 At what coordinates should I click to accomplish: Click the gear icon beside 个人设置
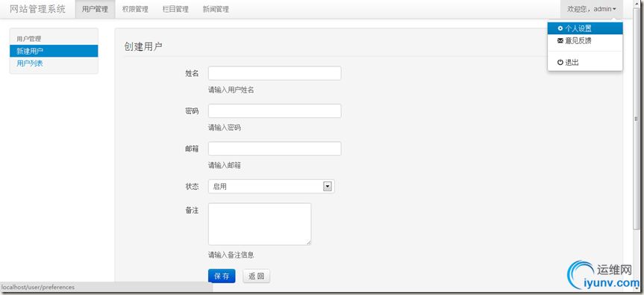coord(560,28)
